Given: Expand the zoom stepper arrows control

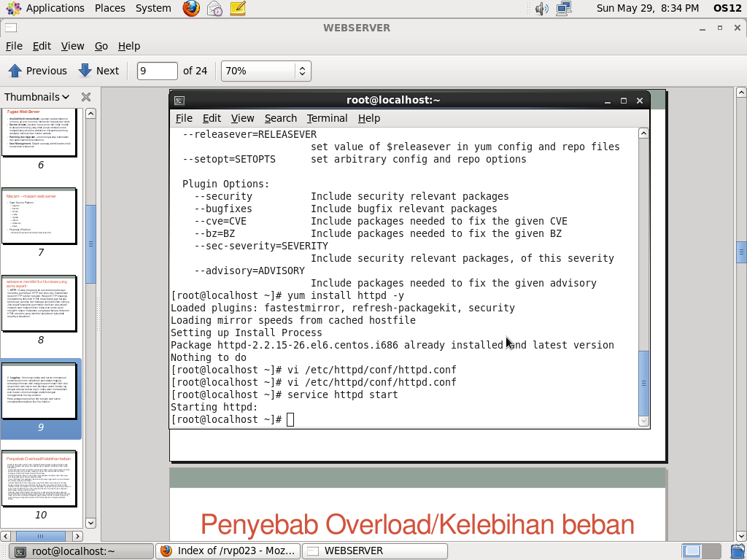Looking at the screenshot, I should (303, 71).
